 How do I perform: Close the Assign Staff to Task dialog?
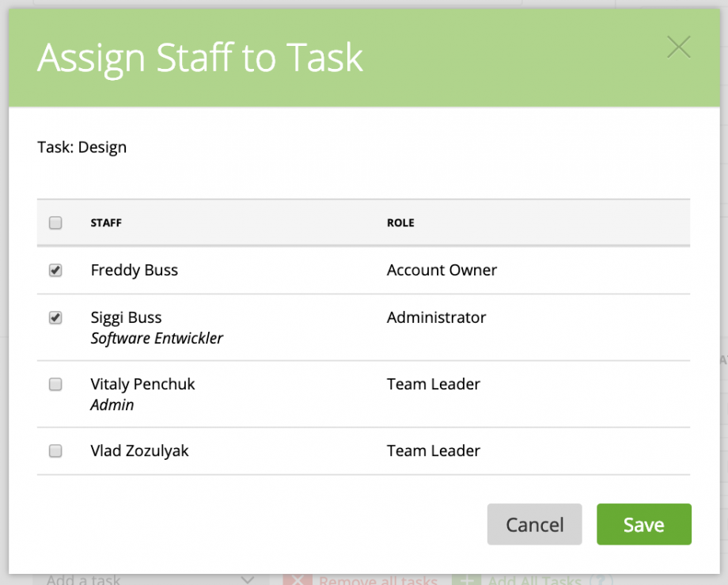(678, 47)
